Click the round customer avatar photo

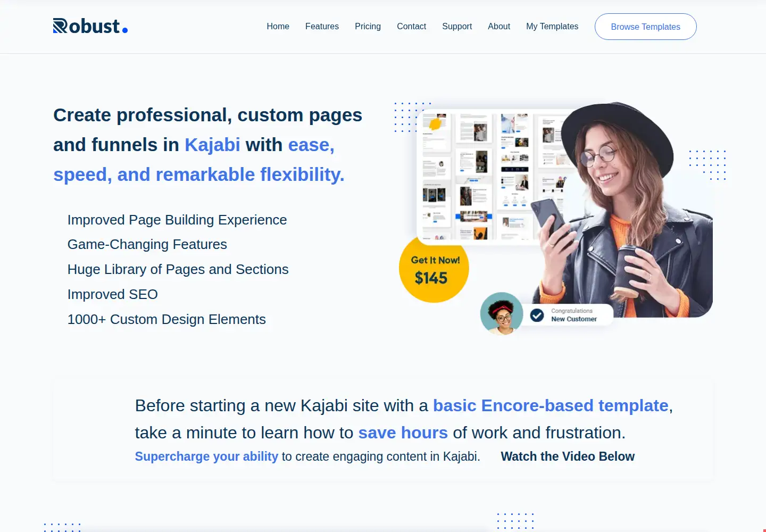tap(502, 313)
